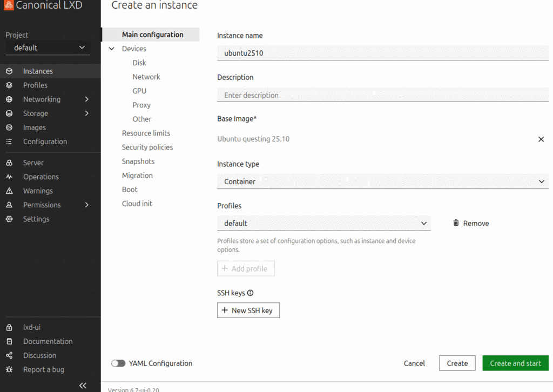Open Profiles via its stack icon

click(x=9, y=85)
